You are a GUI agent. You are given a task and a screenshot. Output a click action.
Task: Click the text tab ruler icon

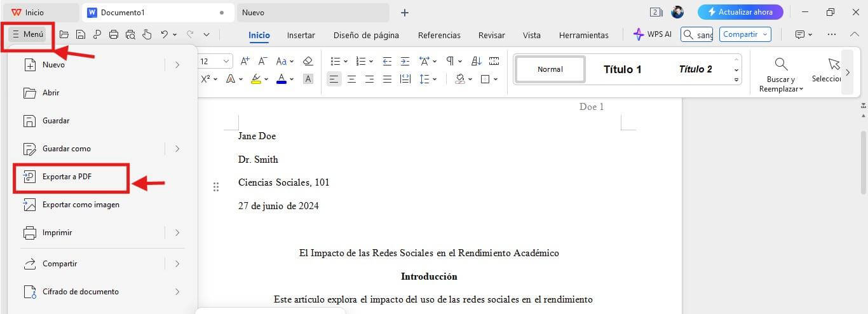tap(494, 61)
